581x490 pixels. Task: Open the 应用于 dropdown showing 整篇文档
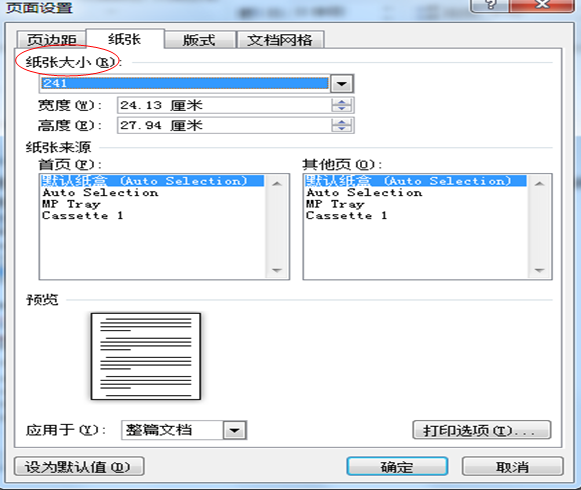(x=184, y=430)
